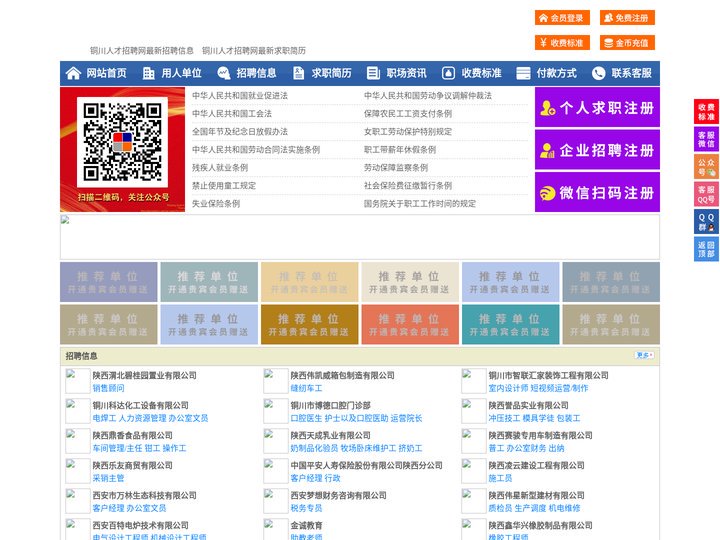The image size is (720, 540).
Task: Open 失业保险条例 link
Action: (x=216, y=203)
